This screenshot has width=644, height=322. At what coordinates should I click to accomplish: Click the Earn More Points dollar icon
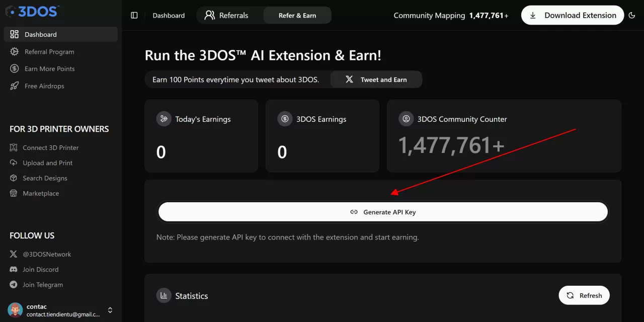[15, 68]
